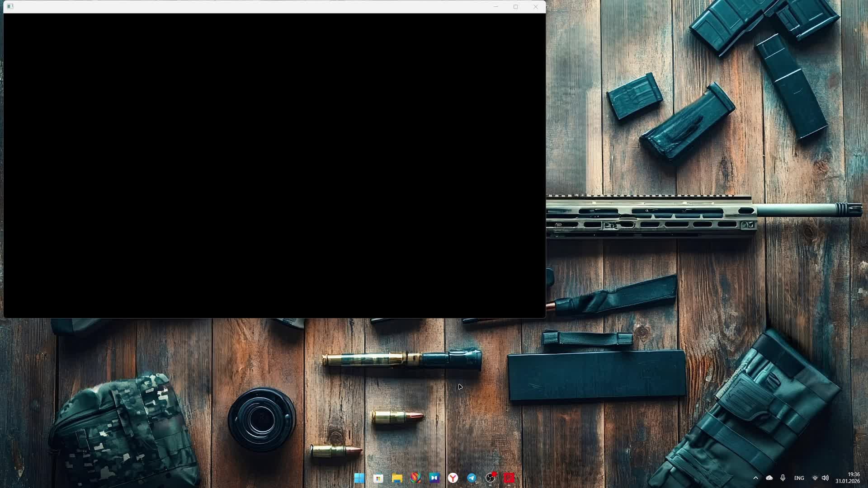This screenshot has height=488, width=868.
Task: Switch the ENG input language indicator
Action: [x=799, y=478]
